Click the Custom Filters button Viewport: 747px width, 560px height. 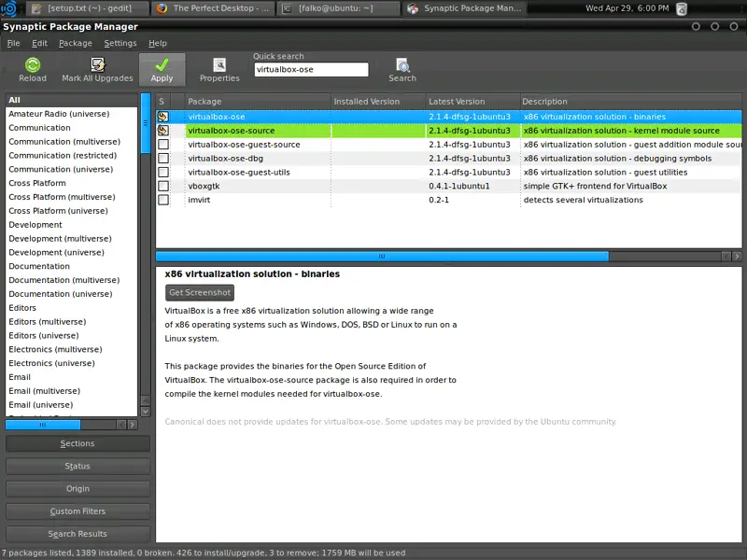[78, 511]
